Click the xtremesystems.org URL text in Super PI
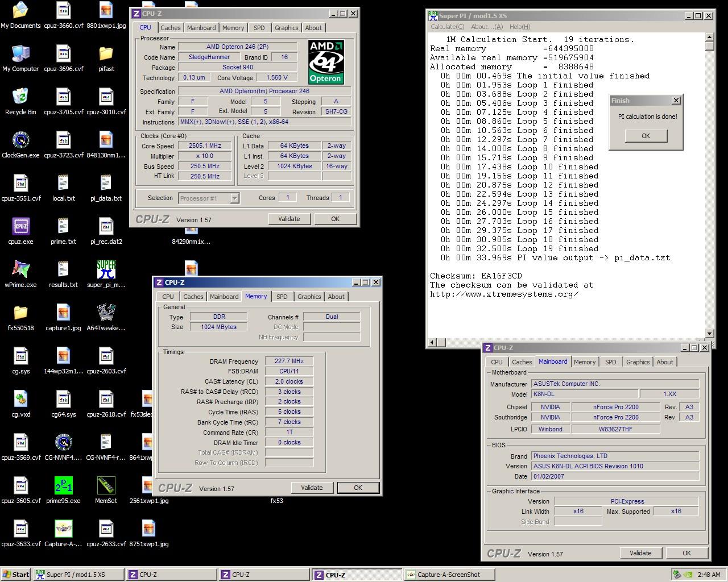 [504, 294]
